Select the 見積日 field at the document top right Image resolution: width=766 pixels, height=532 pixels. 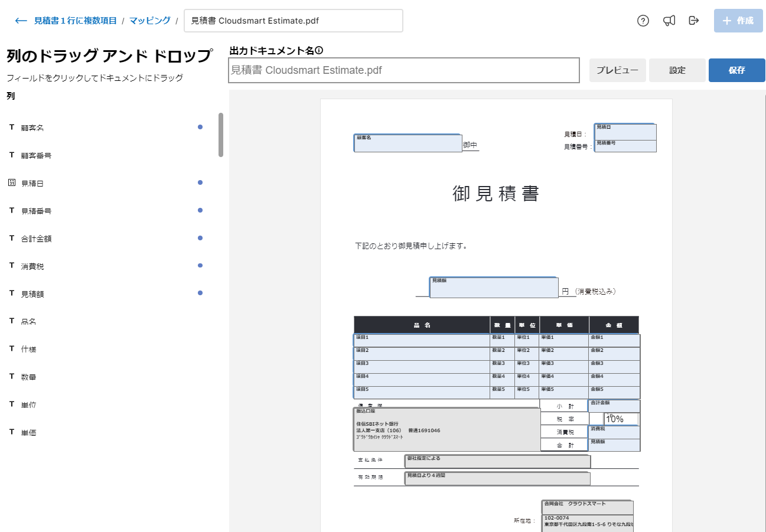(x=625, y=132)
